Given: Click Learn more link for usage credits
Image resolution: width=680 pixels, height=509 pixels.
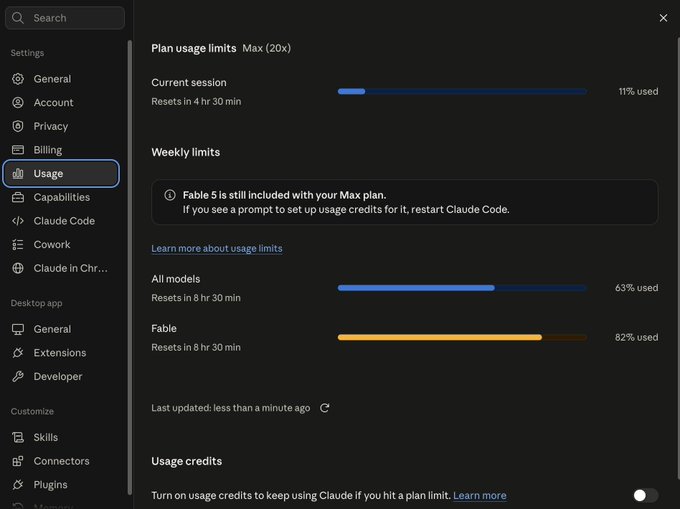Looking at the screenshot, I should click(x=480, y=495).
